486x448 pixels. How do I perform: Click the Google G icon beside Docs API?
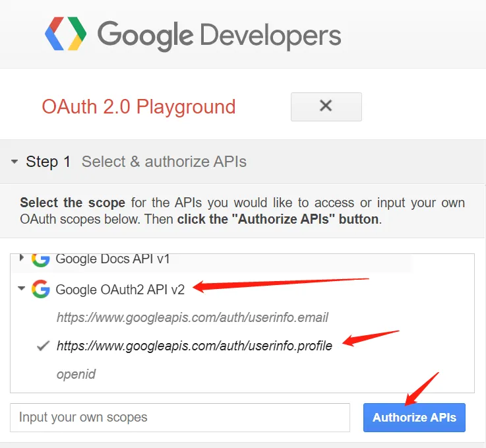[x=41, y=260]
